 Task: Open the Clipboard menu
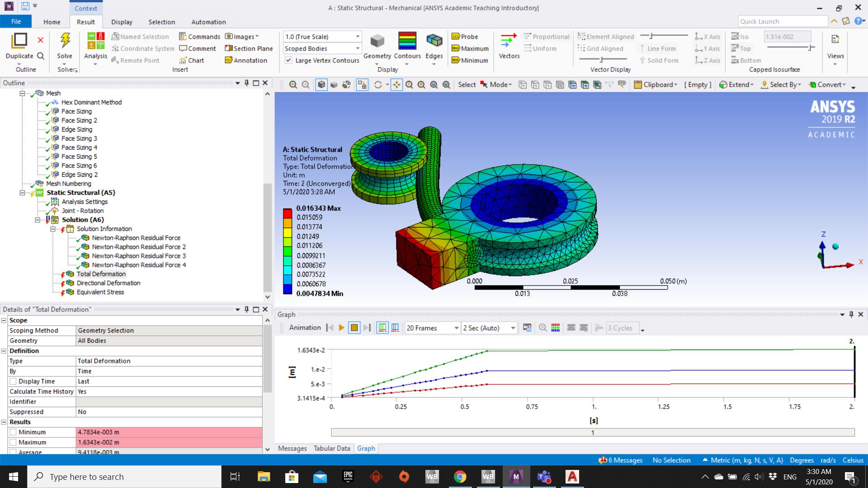656,84
